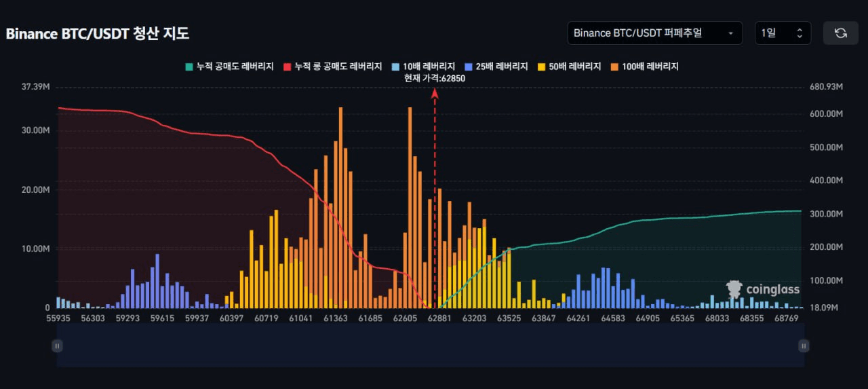Click the orange 100배 레버리지 legend swatch
The height and width of the screenshot is (389, 868).
click(615, 67)
